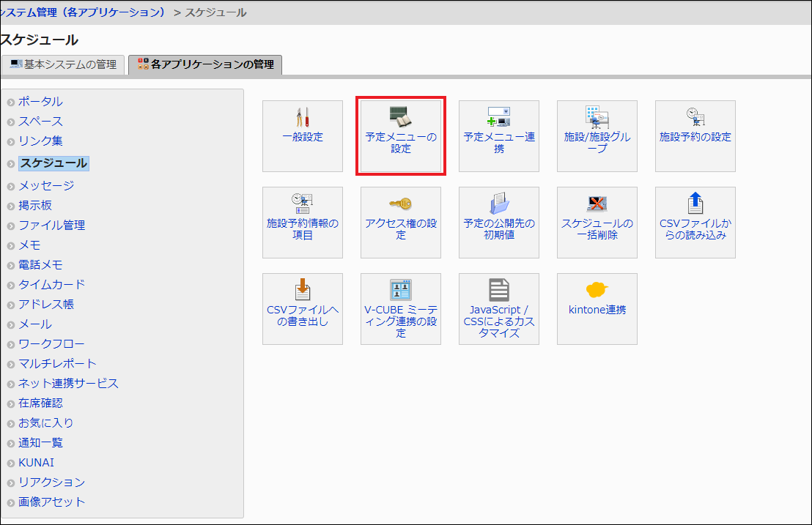
Task: Click CSVファイルへの書き出し download icon
Action: (303, 289)
